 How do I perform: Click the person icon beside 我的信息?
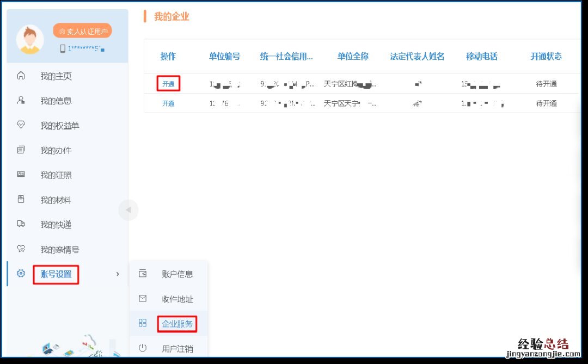(21, 100)
